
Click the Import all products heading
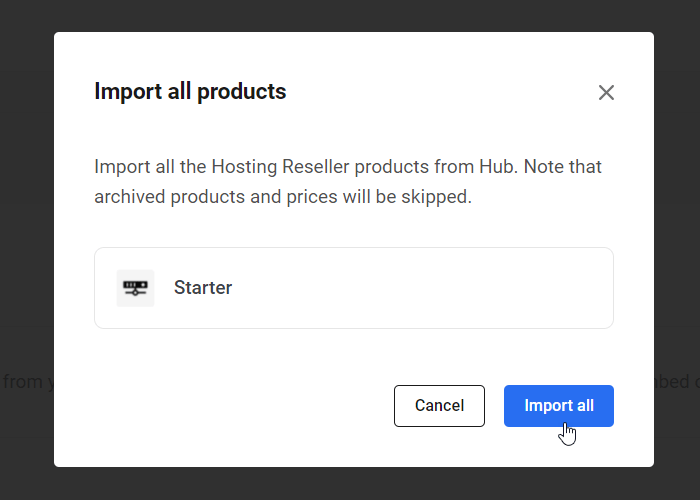point(190,92)
